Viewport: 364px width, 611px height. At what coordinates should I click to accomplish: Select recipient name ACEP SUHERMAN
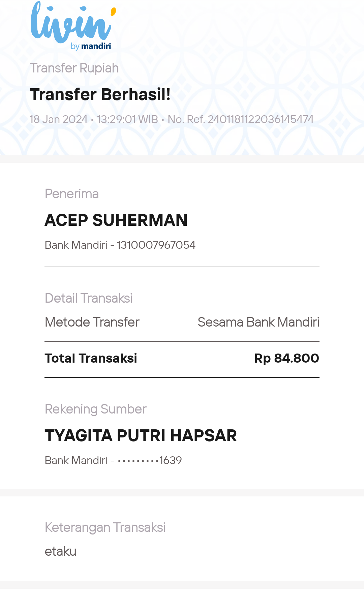[116, 220]
